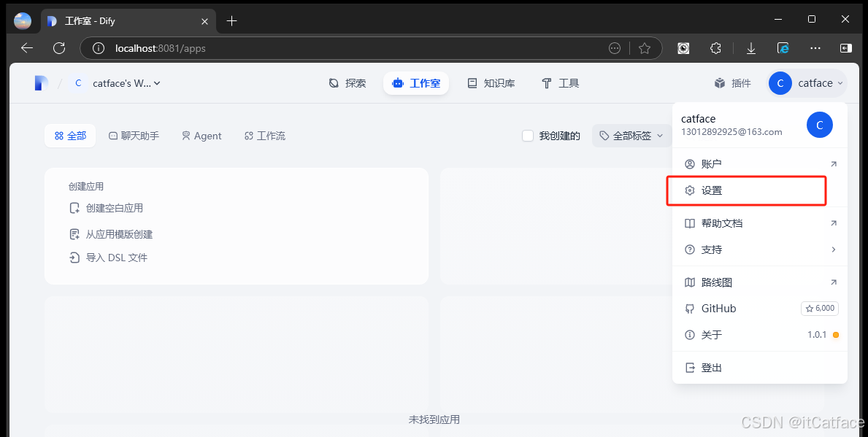The width and height of the screenshot is (868, 437).
Task: Click the 创建空白应用 file-plus icon
Action: tap(74, 208)
